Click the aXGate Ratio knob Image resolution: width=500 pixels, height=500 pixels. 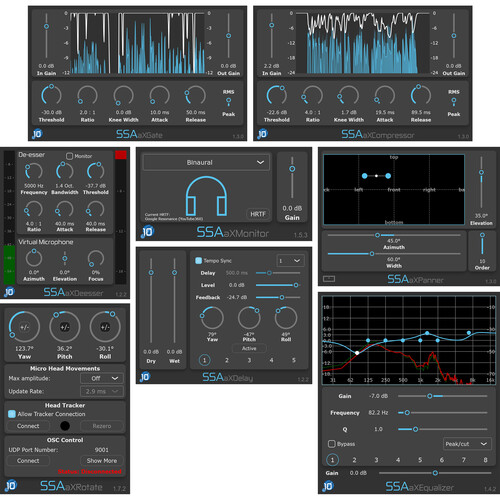pos(87,96)
